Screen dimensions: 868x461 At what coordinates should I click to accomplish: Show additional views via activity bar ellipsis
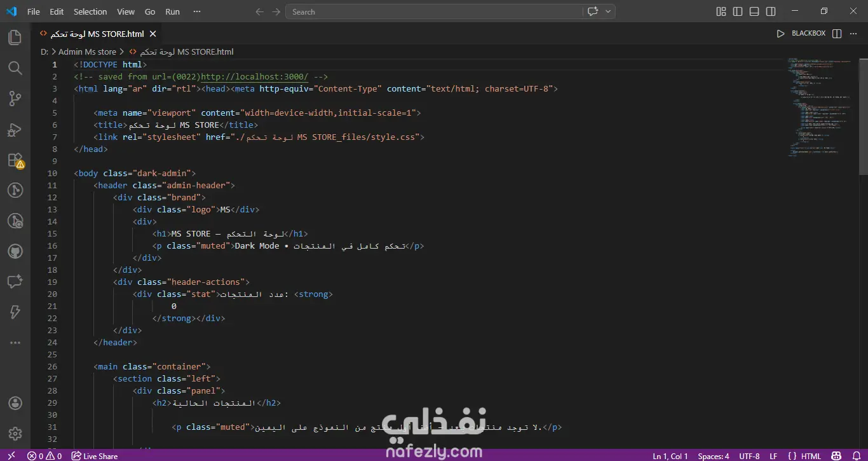tap(15, 343)
